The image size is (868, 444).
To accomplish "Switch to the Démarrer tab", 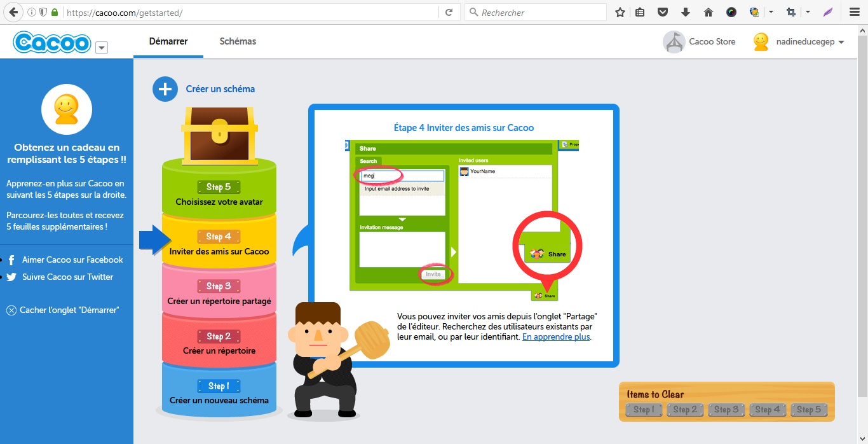I will pyautogui.click(x=168, y=41).
